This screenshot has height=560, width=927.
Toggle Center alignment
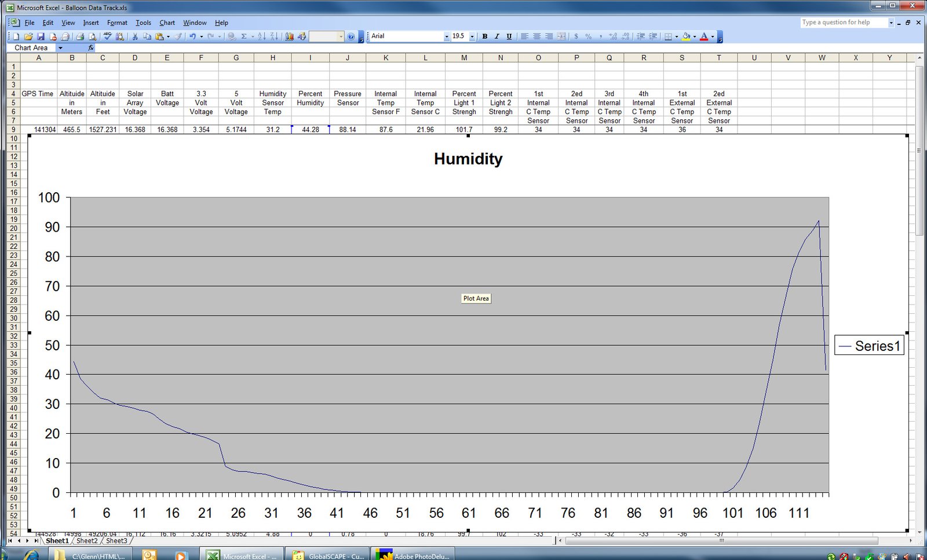[x=537, y=36]
